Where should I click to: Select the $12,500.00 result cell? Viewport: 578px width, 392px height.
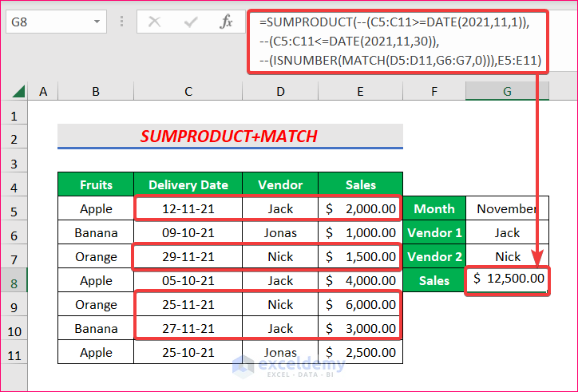tap(508, 280)
